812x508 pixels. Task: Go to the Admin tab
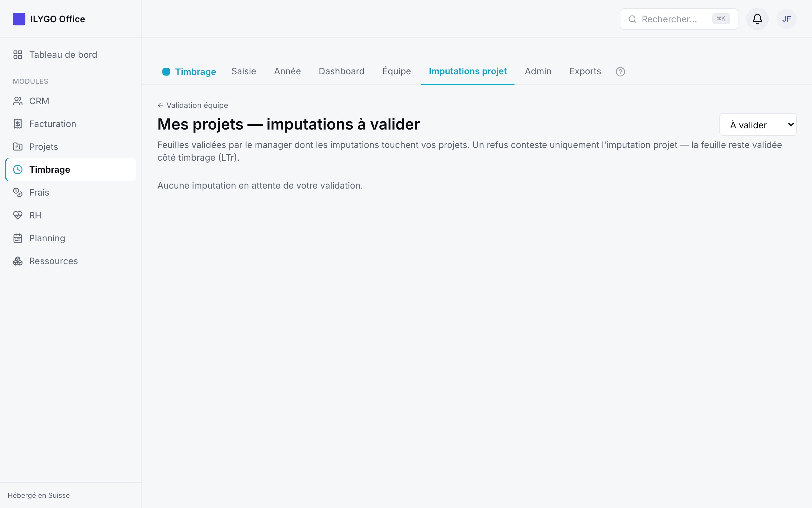point(538,71)
